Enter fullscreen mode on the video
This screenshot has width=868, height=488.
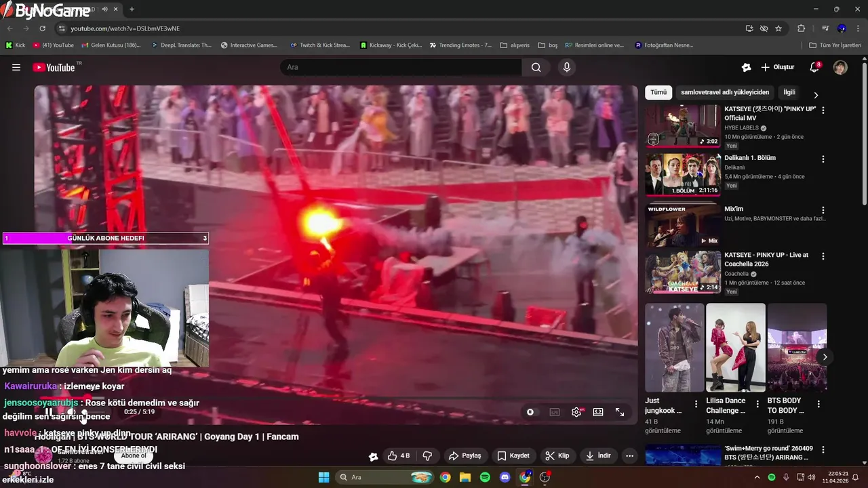(x=620, y=411)
